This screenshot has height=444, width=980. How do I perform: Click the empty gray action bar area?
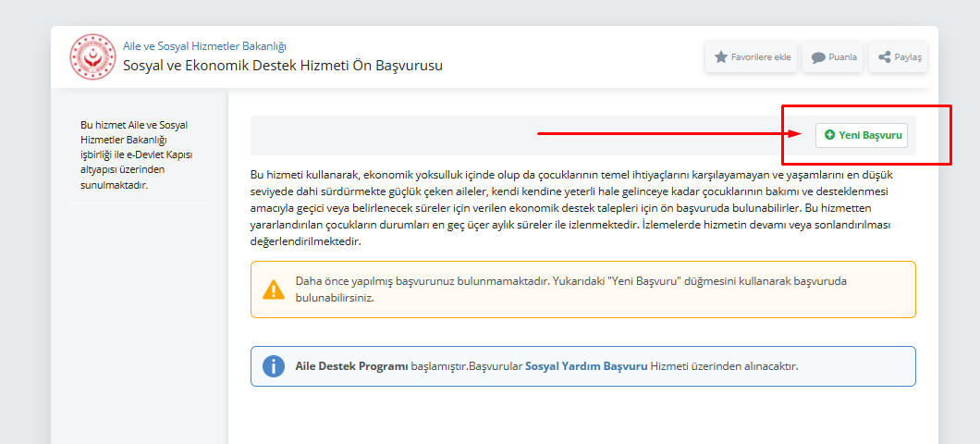point(388,135)
